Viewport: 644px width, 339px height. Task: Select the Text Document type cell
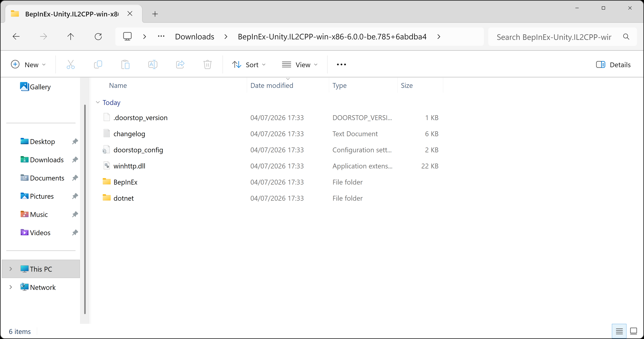pos(355,134)
